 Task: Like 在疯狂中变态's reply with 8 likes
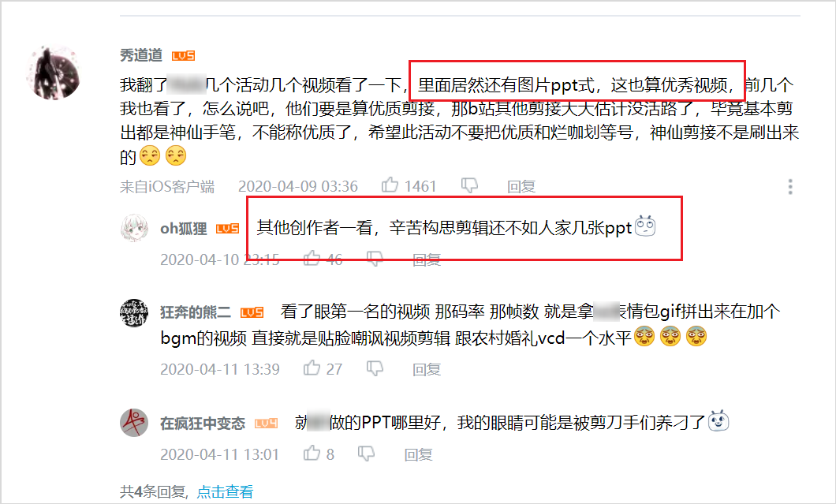click(x=312, y=453)
